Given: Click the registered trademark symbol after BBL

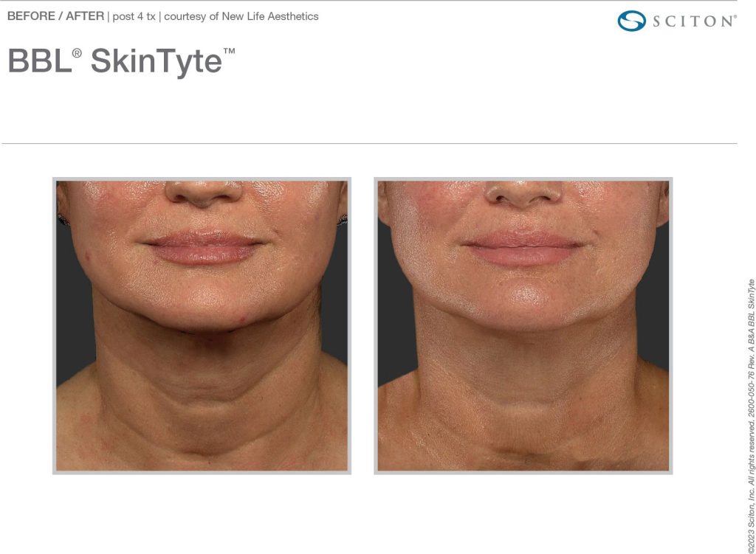Looking at the screenshot, I should (x=77, y=53).
